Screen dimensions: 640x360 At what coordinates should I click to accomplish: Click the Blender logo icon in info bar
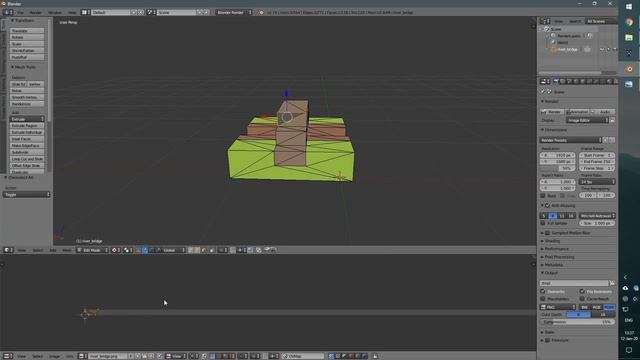coord(262,13)
